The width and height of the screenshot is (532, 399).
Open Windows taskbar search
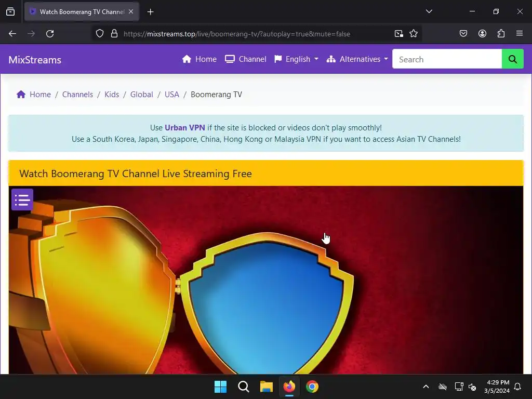click(x=244, y=387)
